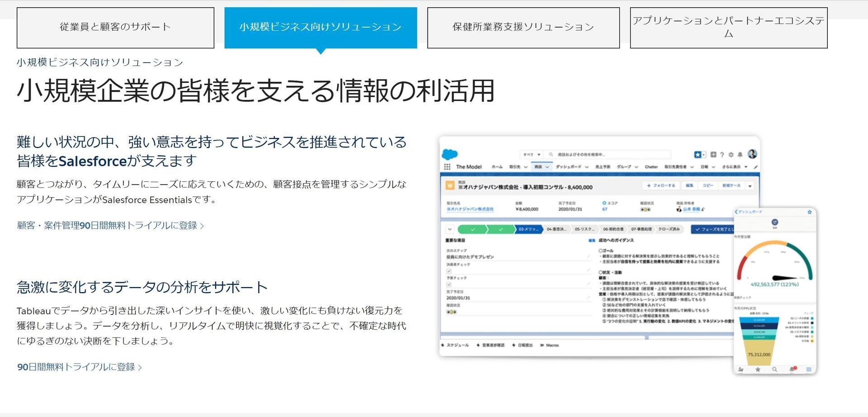Select the 04 stage in the sales path
868x417 pixels.
pyautogui.click(x=557, y=229)
